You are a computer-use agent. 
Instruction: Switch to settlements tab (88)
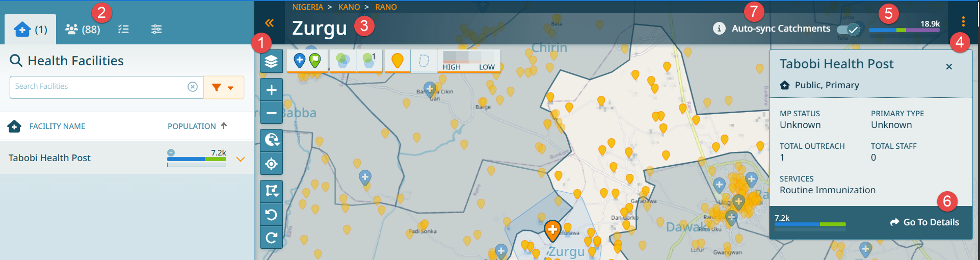83,29
